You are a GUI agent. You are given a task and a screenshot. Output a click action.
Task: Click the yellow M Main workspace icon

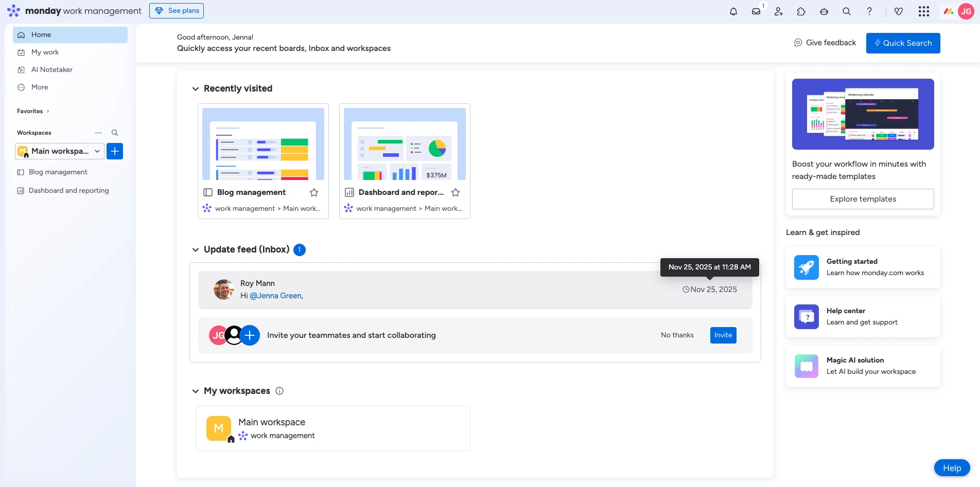pyautogui.click(x=219, y=428)
